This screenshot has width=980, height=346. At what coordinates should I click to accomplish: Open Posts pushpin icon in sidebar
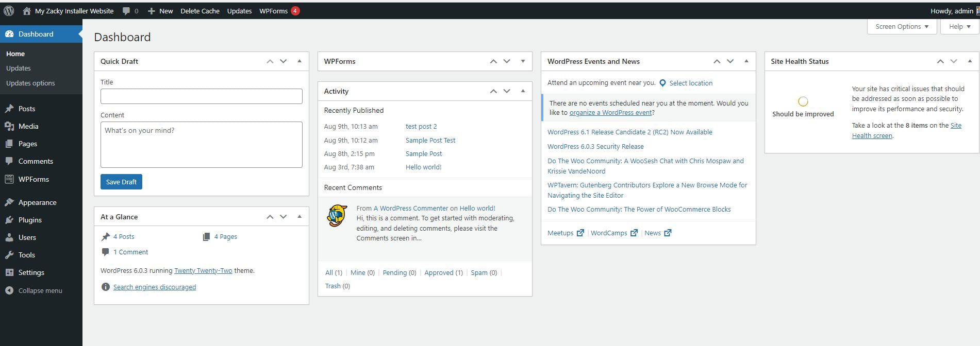point(9,109)
